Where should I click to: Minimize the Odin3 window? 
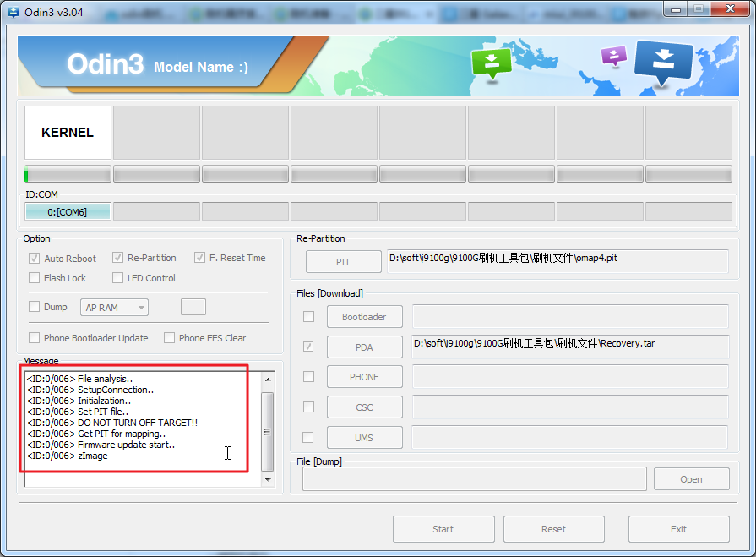click(x=676, y=9)
